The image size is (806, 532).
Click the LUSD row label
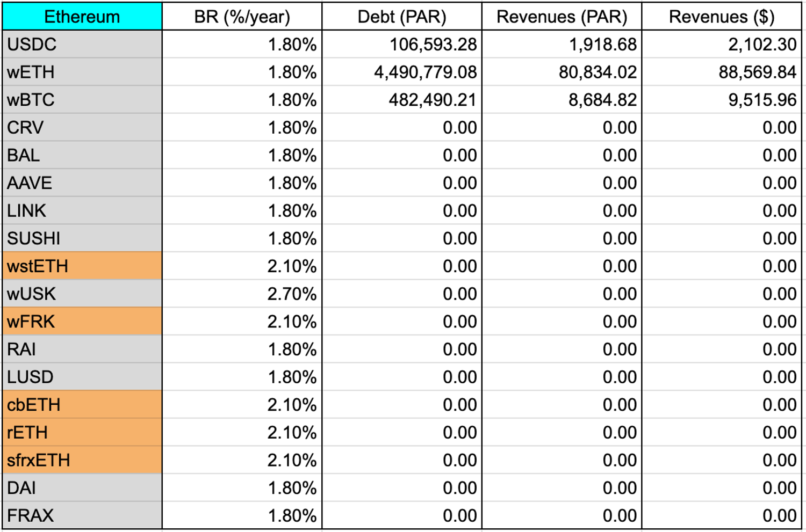pos(82,377)
